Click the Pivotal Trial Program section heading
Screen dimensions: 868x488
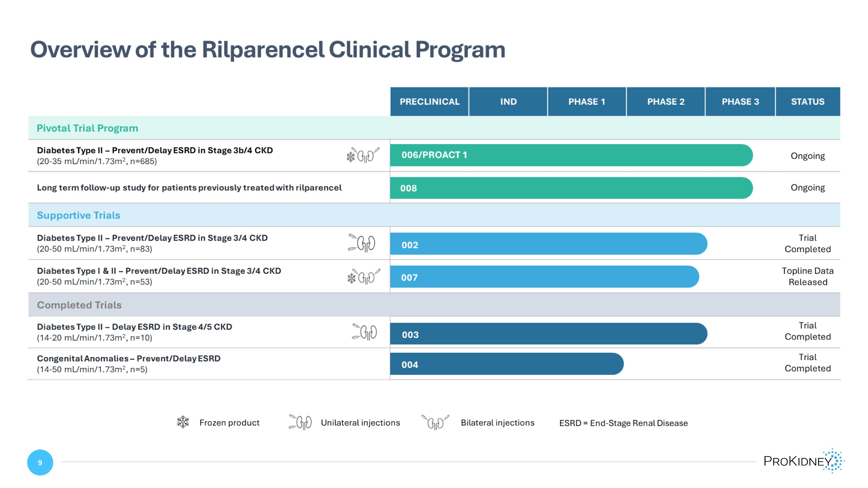click(87, 128)
